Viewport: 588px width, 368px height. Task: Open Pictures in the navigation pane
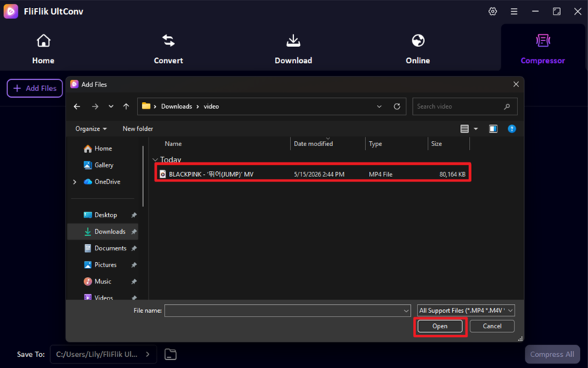[100, 264]
